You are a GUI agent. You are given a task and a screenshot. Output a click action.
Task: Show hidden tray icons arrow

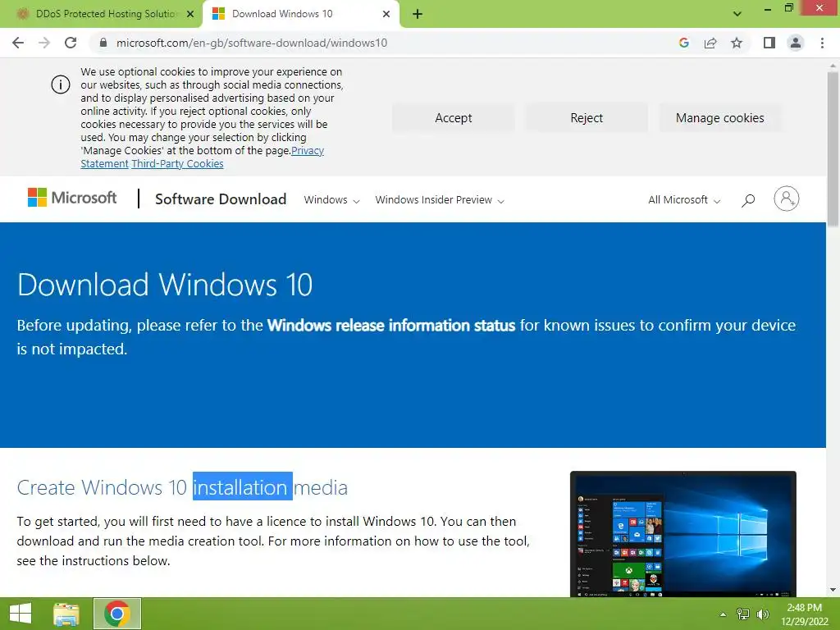pyautogui.click(x=724, y=614)
